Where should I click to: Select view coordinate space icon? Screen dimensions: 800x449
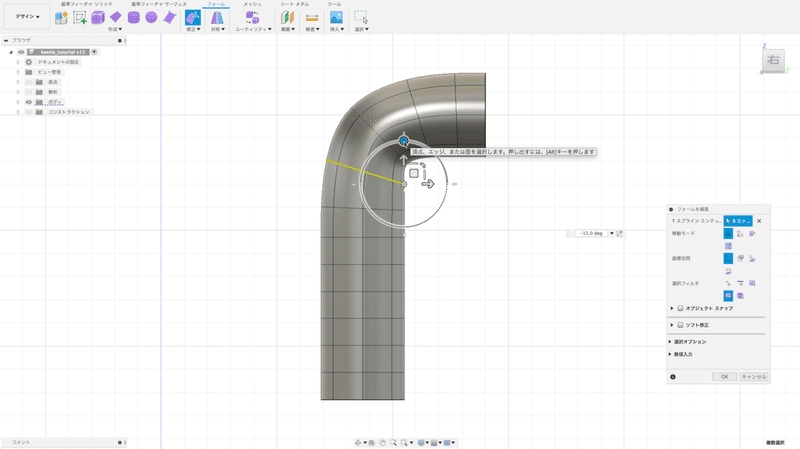740,259
